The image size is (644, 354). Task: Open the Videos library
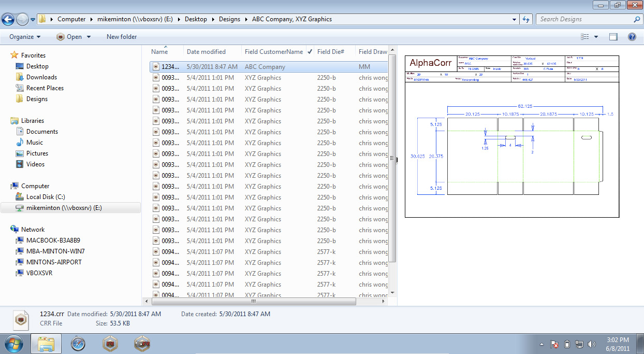[x=35, y=164]
